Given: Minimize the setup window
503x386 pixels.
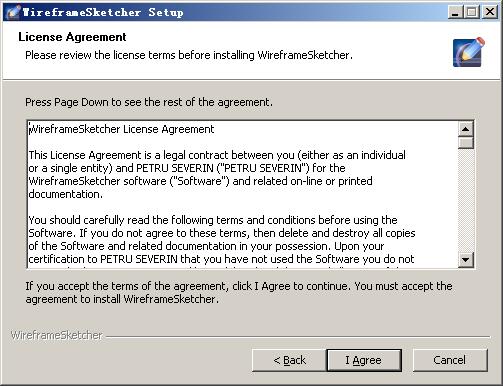Looking at the screenshot, I should pyautogui.click(x=454, y=12).
